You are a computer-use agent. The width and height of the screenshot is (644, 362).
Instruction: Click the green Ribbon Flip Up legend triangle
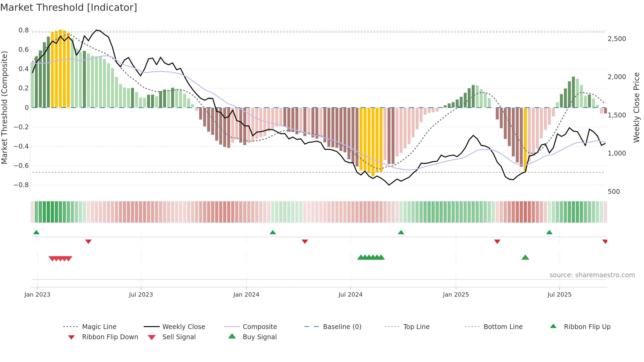(553, 326)
